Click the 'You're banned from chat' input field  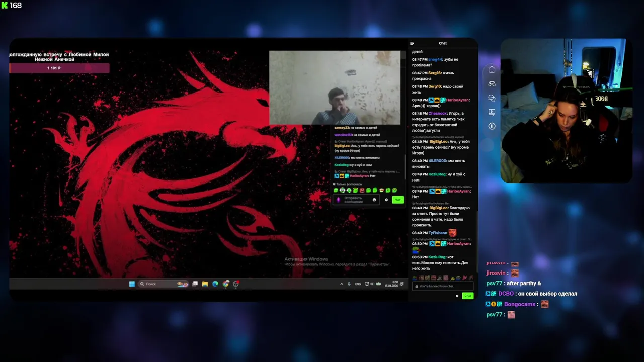(443, 286)
